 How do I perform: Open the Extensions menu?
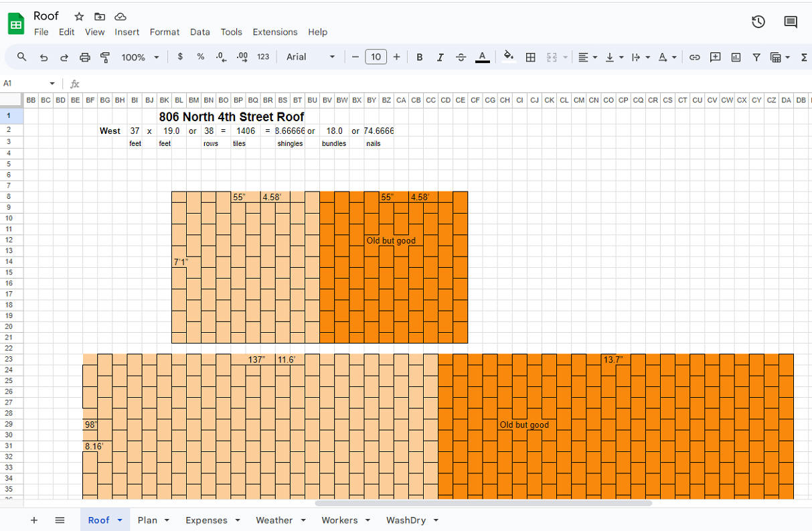pos(274,32)
